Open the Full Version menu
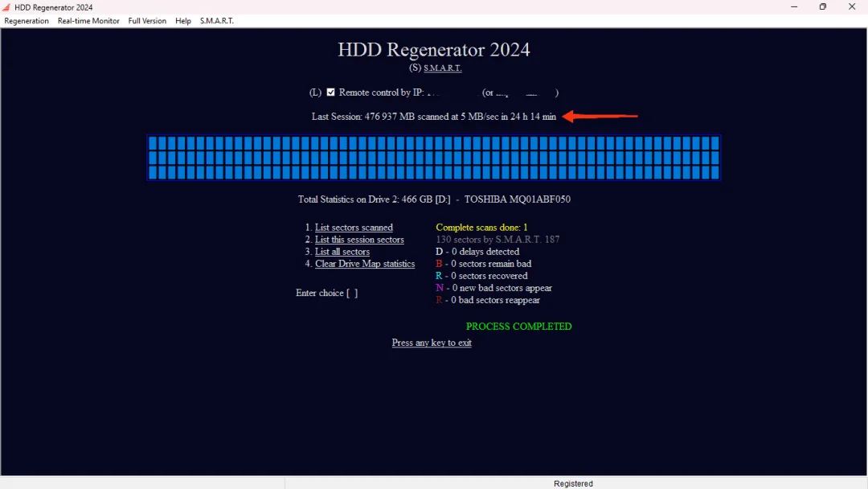 [x=147, y=21]
